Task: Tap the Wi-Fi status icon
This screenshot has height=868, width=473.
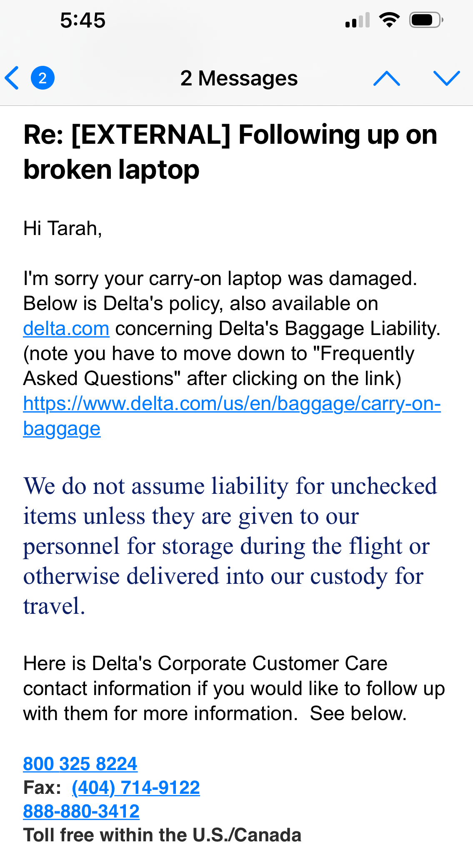Action: coord(389,20)
